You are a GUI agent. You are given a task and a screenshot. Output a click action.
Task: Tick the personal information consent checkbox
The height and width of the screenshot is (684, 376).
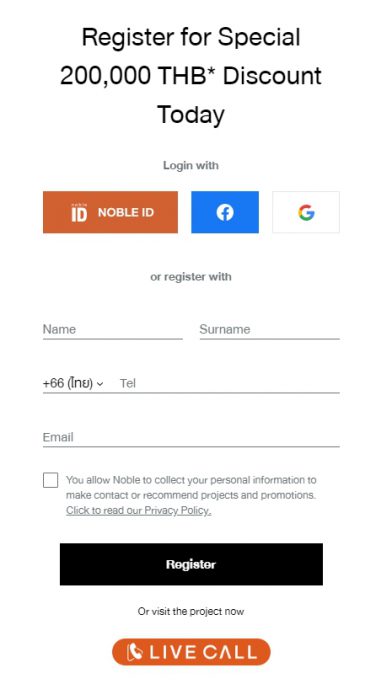click(51, 480)
